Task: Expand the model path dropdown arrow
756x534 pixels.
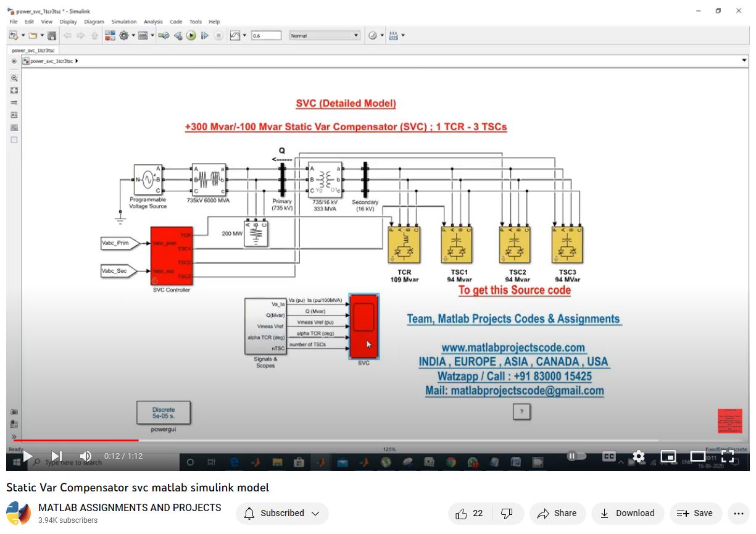Action: (744, 60)
